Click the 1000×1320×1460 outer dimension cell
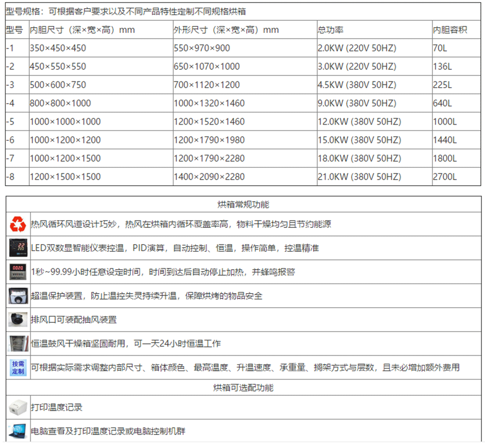The width and height of the screenshot is (485, 448). [x=209, y=103]
